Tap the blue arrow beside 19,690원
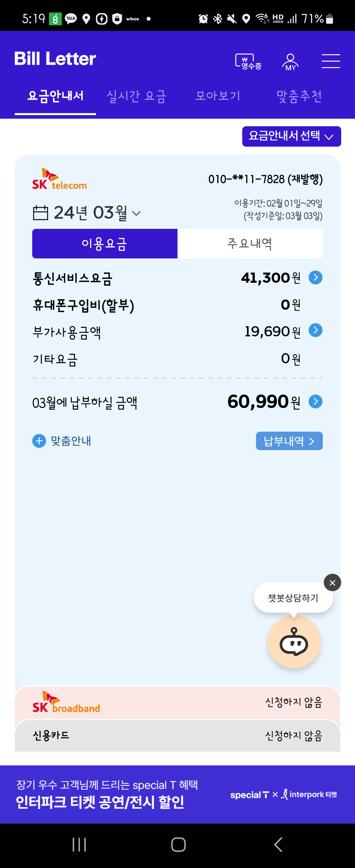 pos(316,330)
